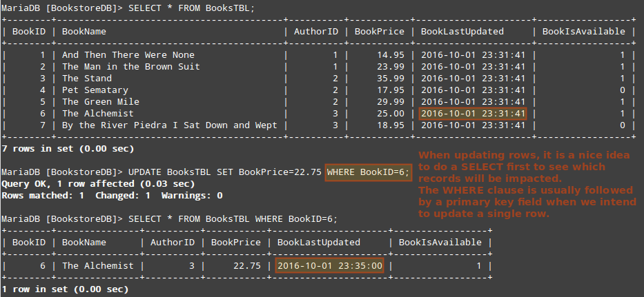Image resolution: width=644 pixels, height=297 pixels.
Task: Click the '7 rows in set' status line
Action: coord(68,149)
